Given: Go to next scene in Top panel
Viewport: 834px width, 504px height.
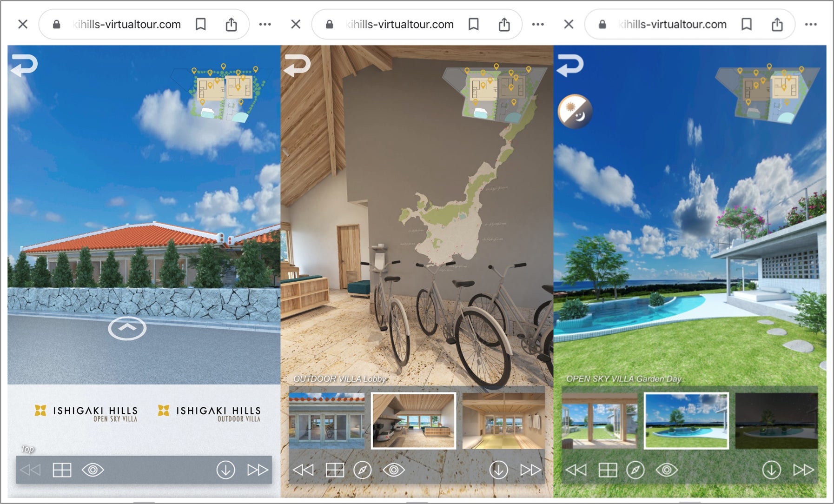Looking at the screenshot, I should [x=257, y=470].
